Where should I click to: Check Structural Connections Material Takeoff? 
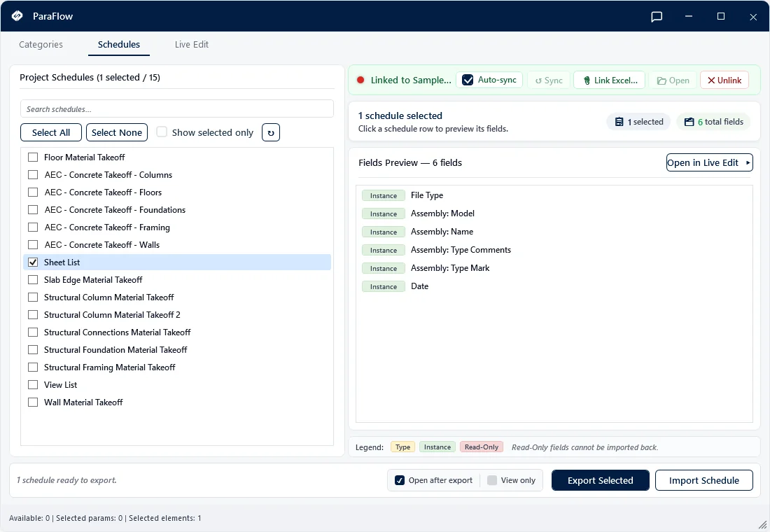click(x=33, y=332)
